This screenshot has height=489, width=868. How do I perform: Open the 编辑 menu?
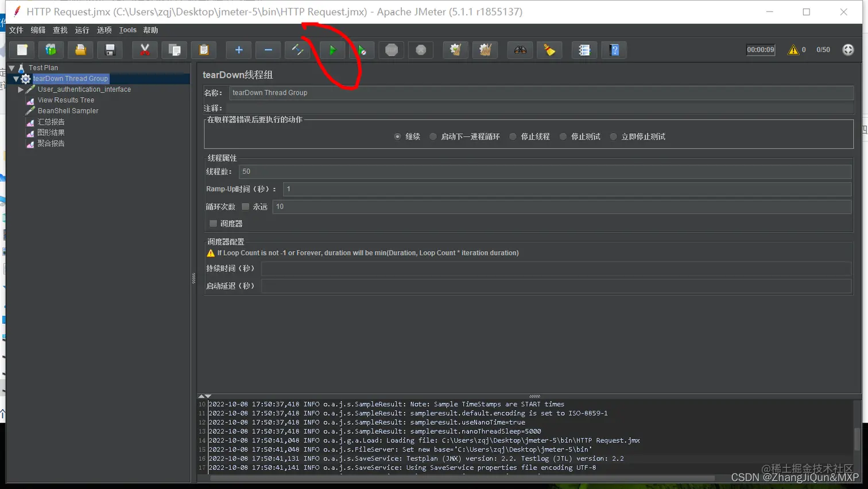tap(38, 30)
